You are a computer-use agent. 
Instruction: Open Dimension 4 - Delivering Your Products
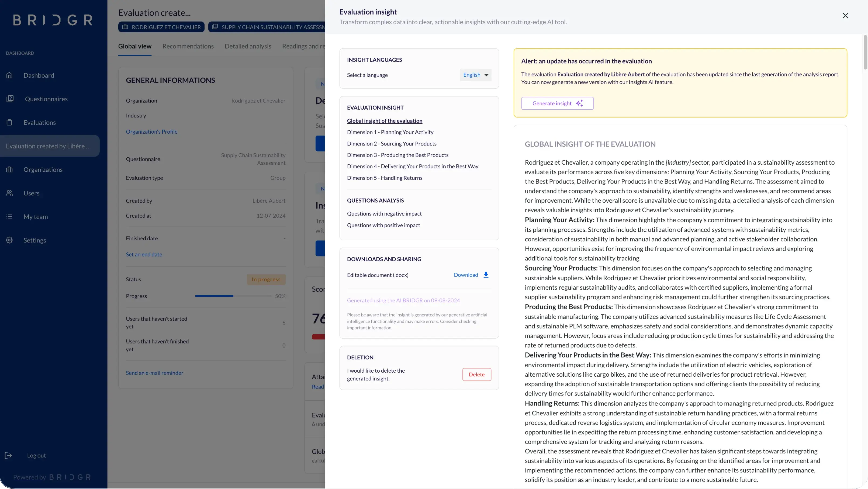click(412, 167)
